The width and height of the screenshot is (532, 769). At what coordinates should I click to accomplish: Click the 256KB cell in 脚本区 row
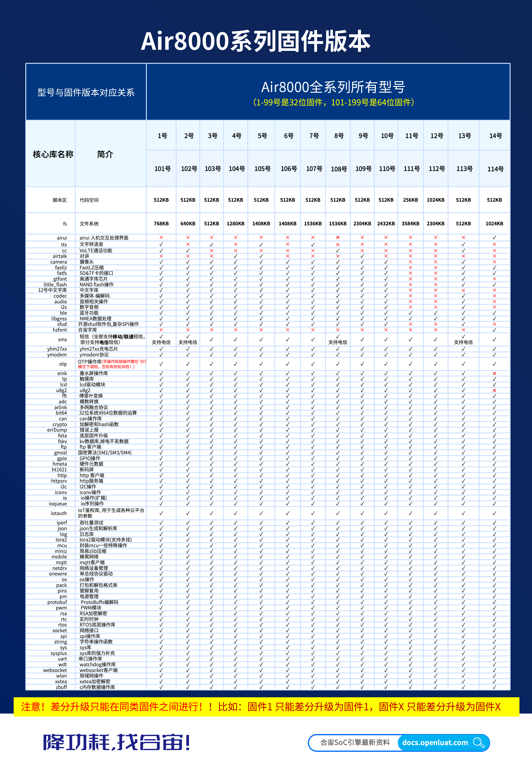tap(410, 200)
